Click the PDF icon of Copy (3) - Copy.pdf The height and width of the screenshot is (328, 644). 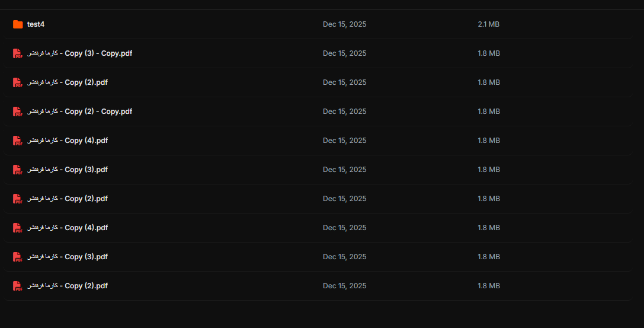[18, 53]
